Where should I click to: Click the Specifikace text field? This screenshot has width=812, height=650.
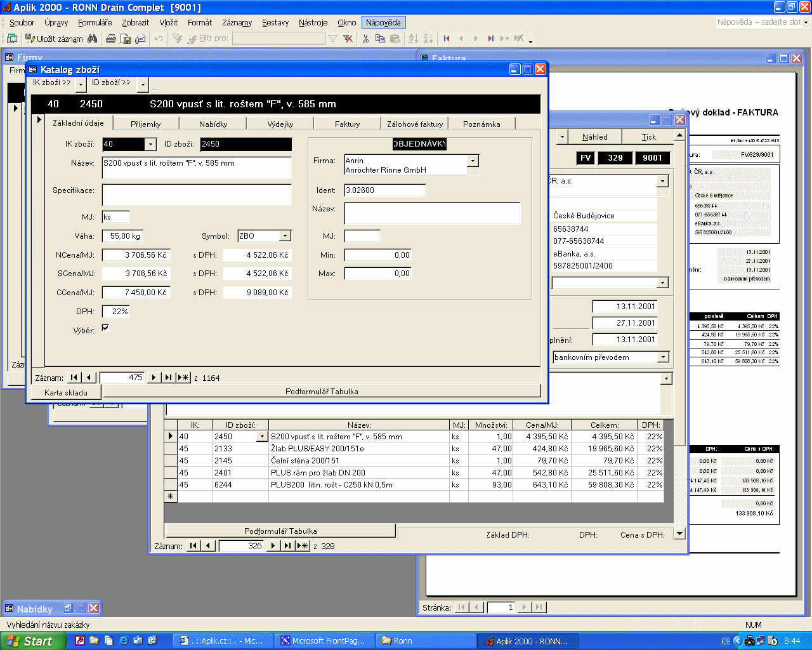click(x=196, y=195)
